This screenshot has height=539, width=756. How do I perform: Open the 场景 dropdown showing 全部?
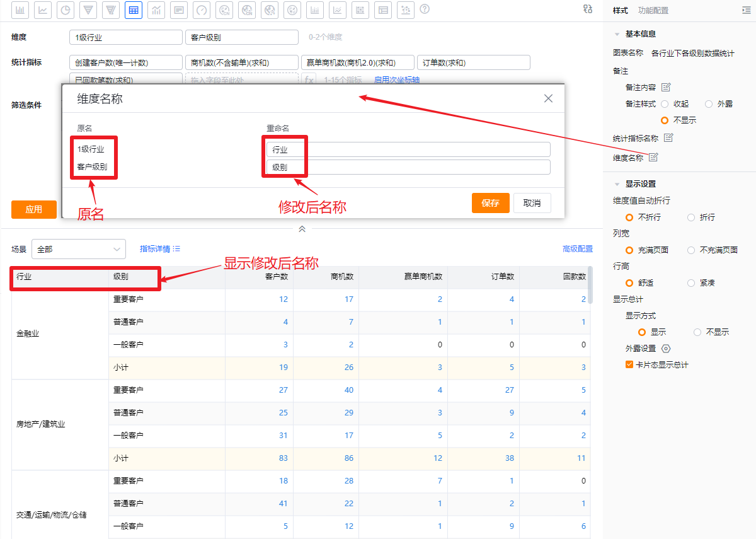pyautogui.click(x=79, y=249)
